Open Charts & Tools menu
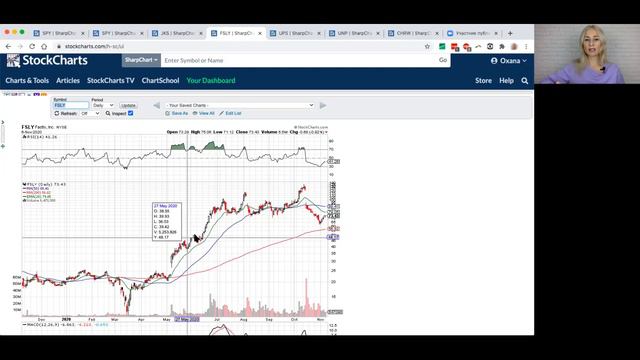Screen dimensions: 640x360 27,80
